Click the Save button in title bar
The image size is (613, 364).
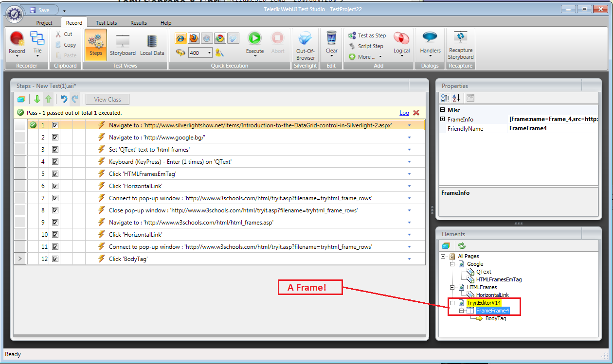pos(41,10)
